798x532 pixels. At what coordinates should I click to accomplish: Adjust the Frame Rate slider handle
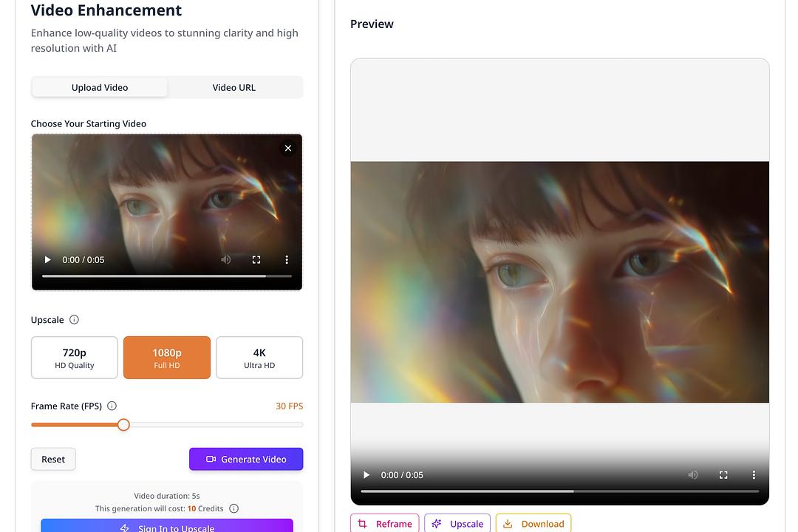[x=123, y=425]
